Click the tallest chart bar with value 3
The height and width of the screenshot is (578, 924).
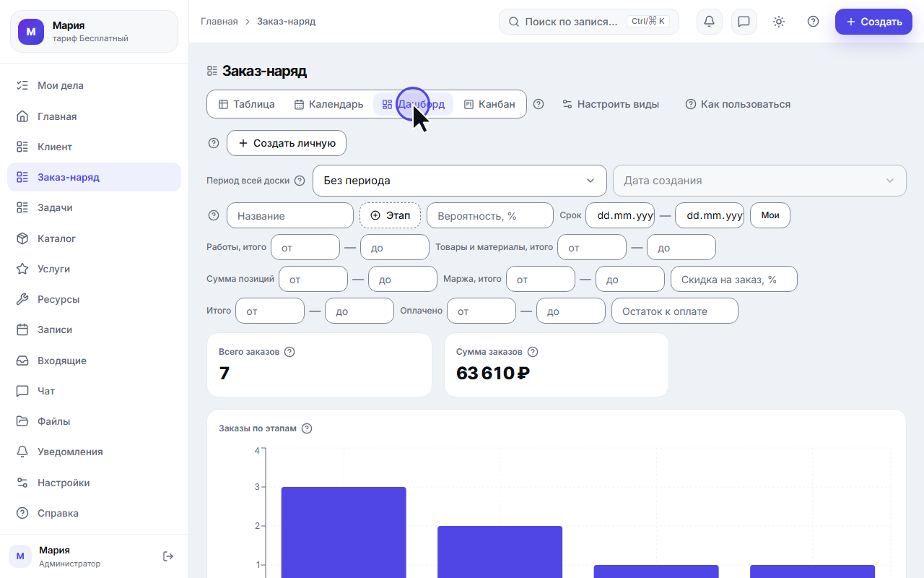click(344, 532)
